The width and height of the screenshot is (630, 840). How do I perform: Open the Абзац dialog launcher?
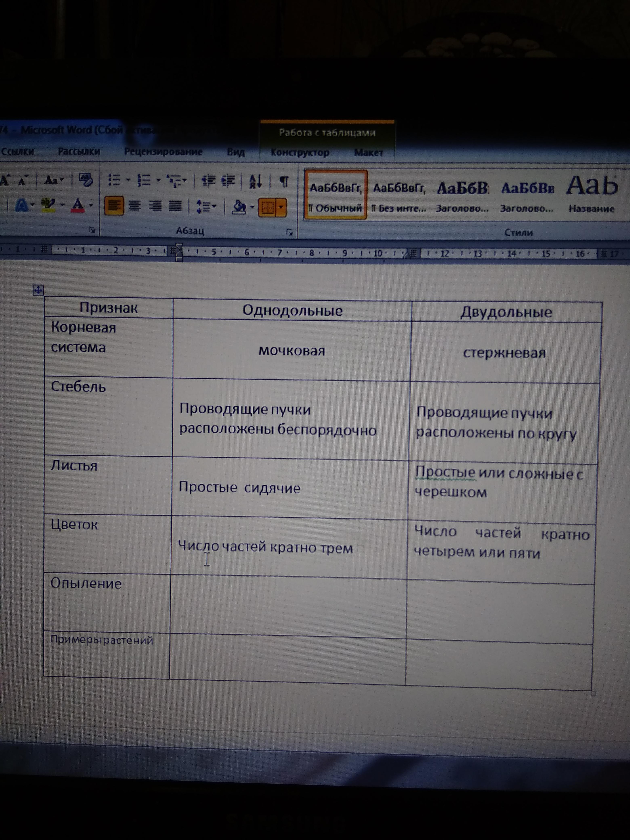289,232
